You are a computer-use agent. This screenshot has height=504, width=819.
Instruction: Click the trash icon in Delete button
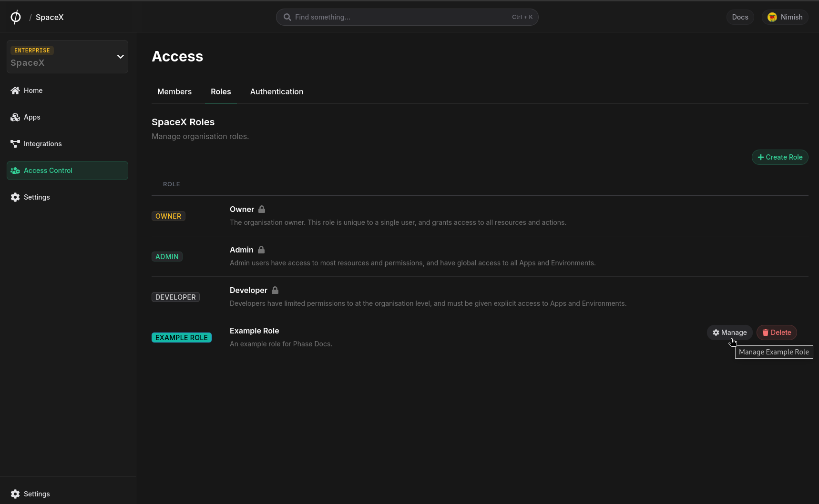(766, 333)
